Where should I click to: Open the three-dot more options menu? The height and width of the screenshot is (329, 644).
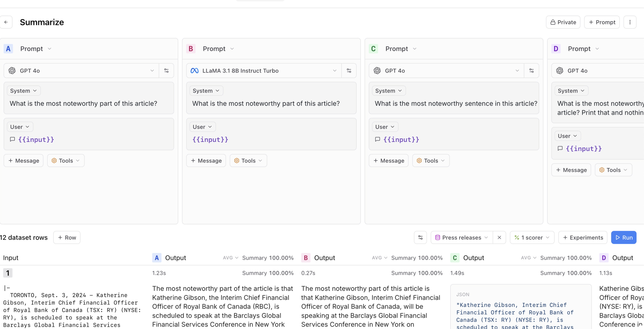pyautogui.click(x=630, y=22)
